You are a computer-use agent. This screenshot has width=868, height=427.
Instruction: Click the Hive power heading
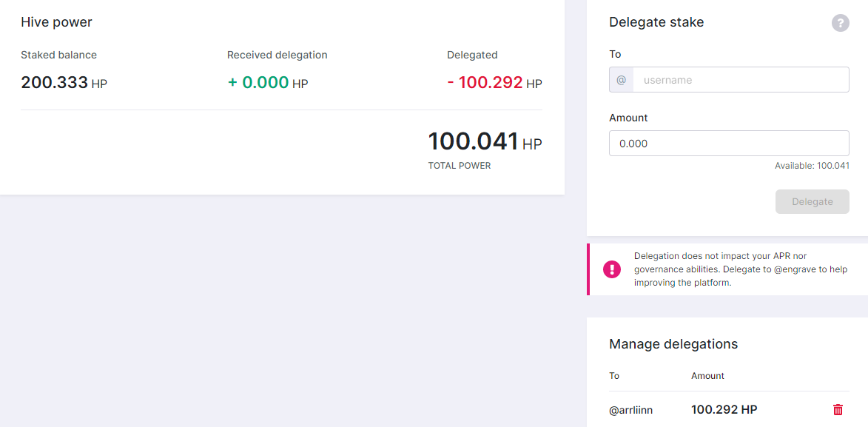[56, 22]
